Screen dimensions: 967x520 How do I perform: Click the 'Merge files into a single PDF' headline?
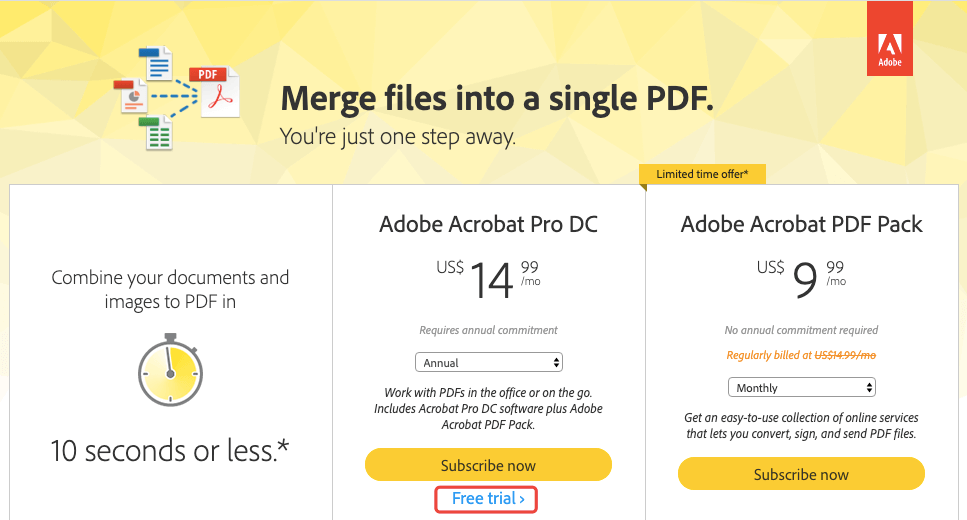click(497, 99)
